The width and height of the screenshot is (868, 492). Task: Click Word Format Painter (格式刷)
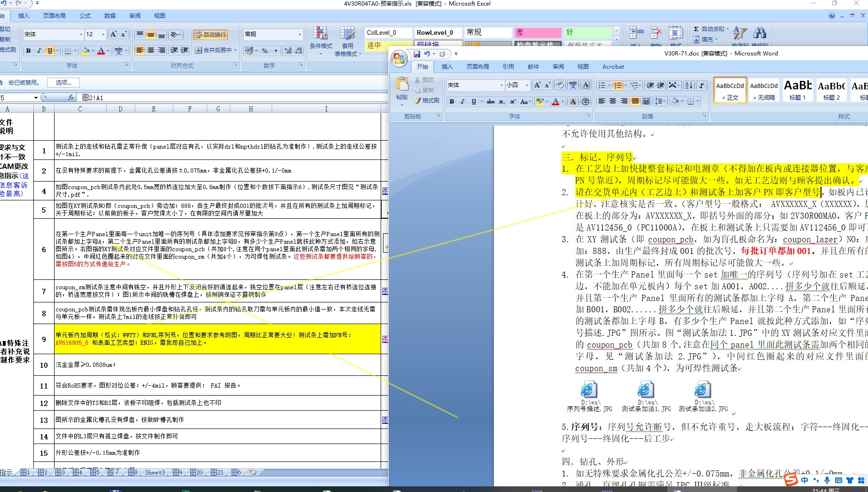[x=427, y=101]
